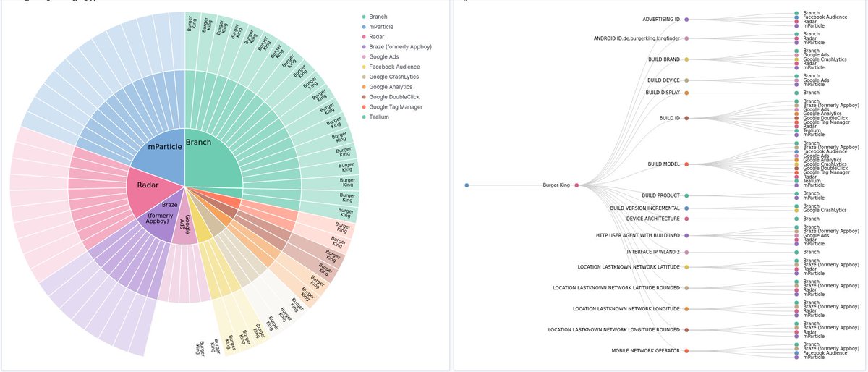The image size is (868, 372).
Task: Collapse the BUILD VERSION INCREMENTAL node
Action: 686,208
